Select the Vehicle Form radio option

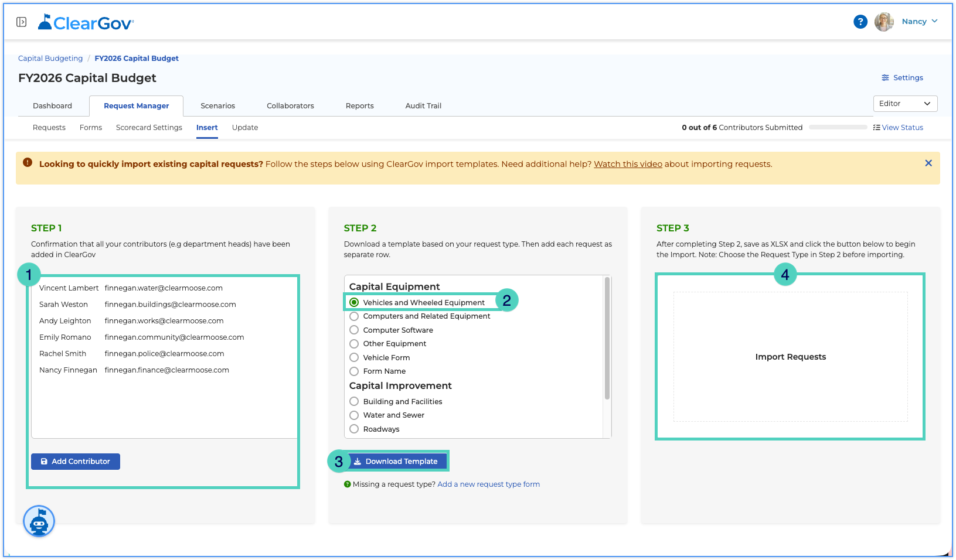tap(354, 357)
